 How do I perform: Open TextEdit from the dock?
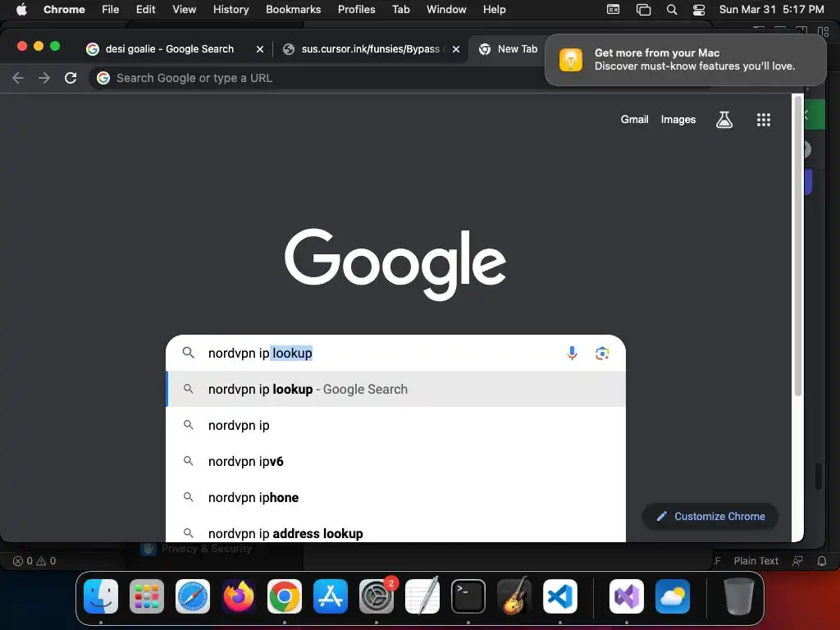[x=422, y=596]
